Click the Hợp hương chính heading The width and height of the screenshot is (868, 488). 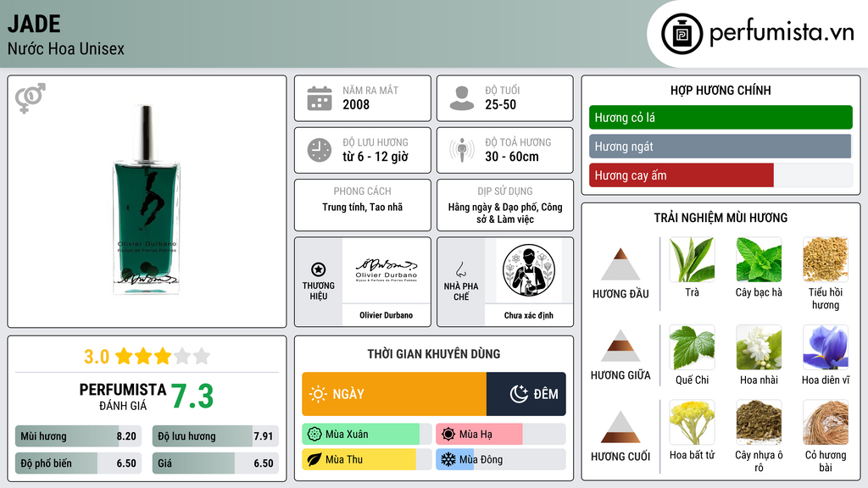tap(721, 90)
